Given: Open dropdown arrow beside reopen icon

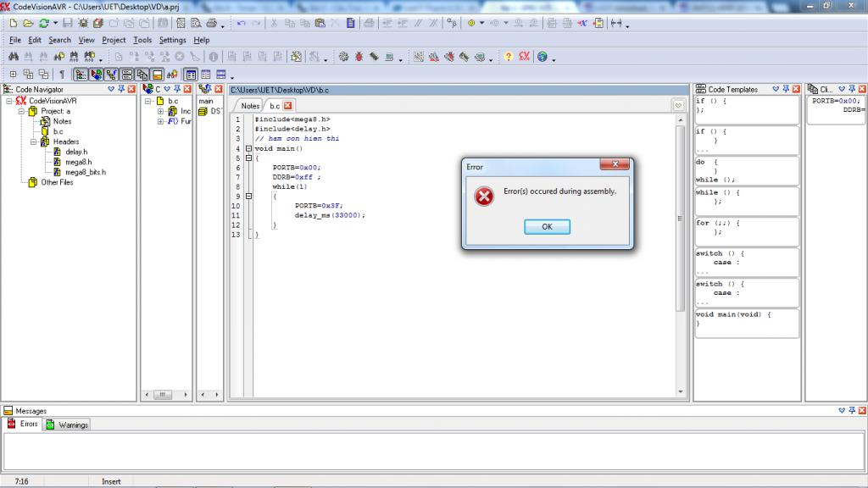Looking at the screenshot, I should pyautogui.click(x=55, y=23).
